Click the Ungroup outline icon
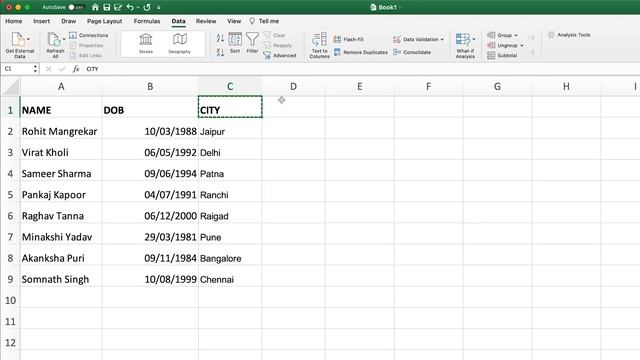Image resolution: width=640 pixels, height=360 pixels. (491, 45)
